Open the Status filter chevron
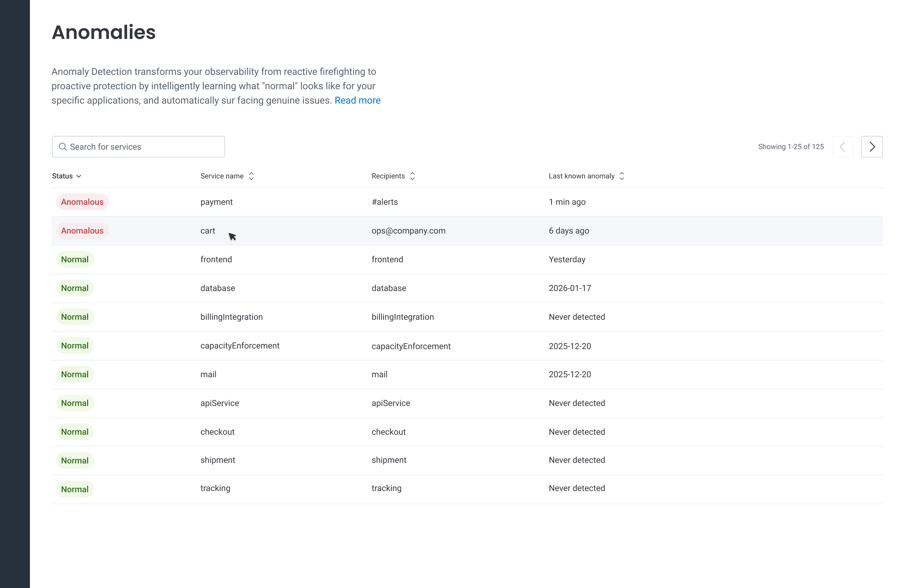This screenshot has height=588, width=905. 79,176
